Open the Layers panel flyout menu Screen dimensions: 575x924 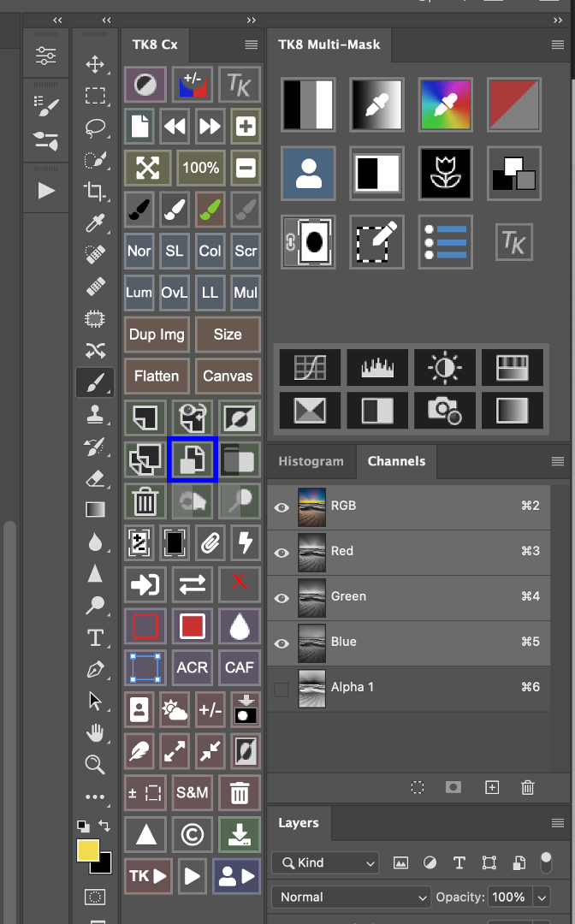[x=558, y=823]
